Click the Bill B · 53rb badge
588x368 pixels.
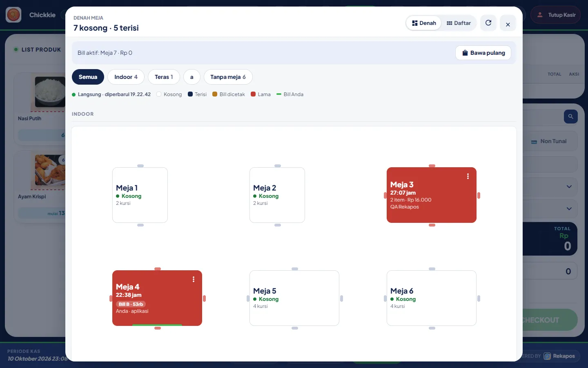coord(131,304)
